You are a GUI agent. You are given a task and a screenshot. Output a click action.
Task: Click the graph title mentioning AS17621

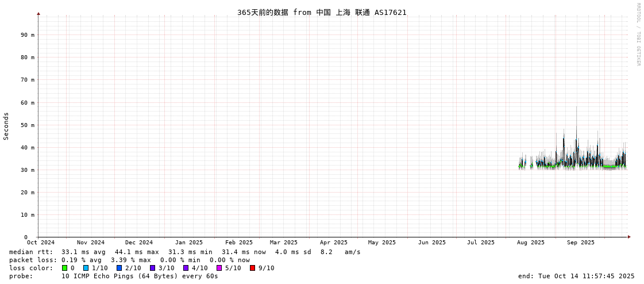pos(322,12)
